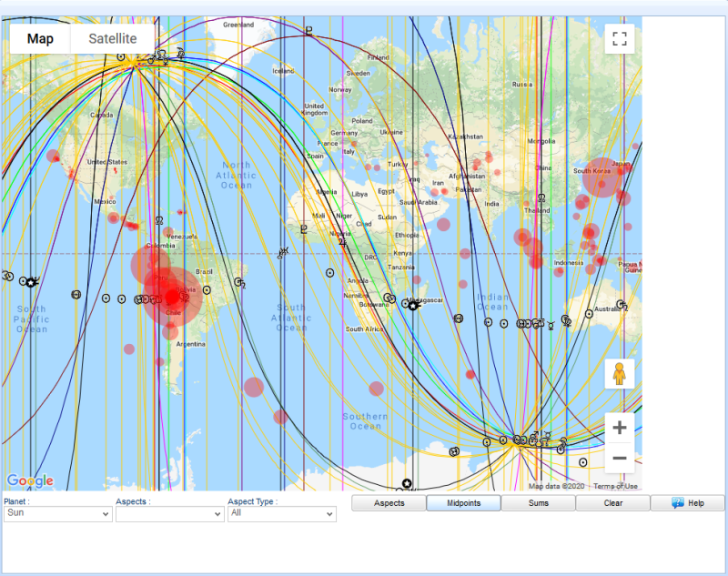Switch to Satellite map view
The height and width of the screenshot is (576, 728).
point(113,39)
